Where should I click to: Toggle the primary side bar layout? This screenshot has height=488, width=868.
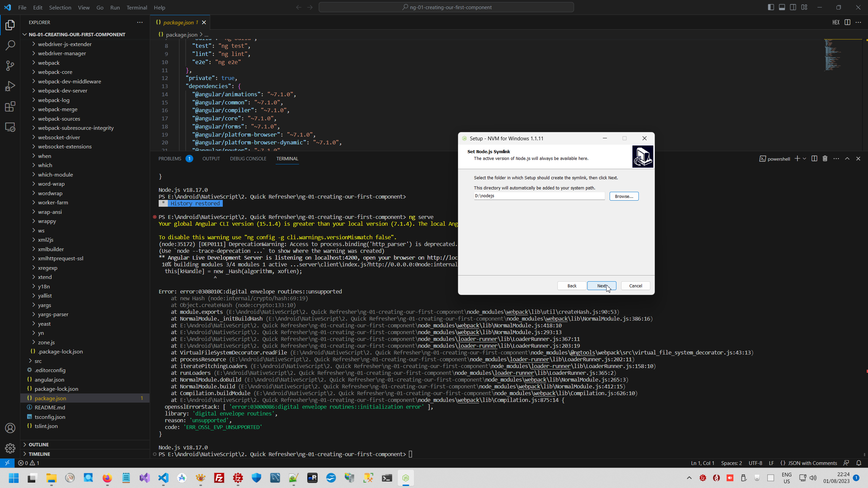[771, 7]
